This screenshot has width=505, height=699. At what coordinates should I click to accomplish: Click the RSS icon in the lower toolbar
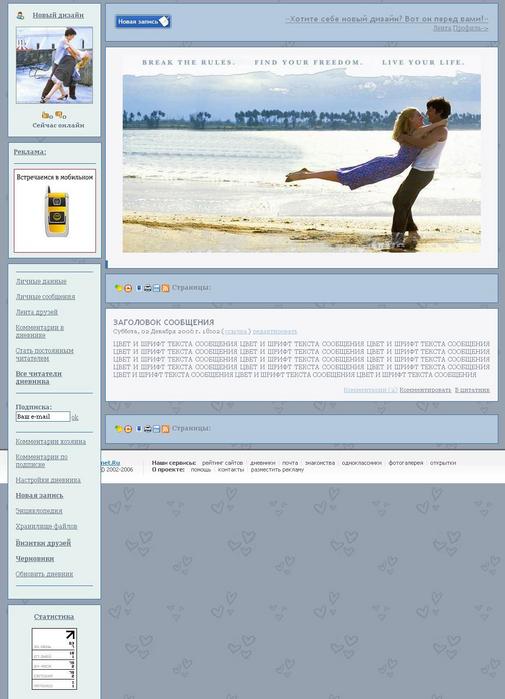tap(165, 429)
